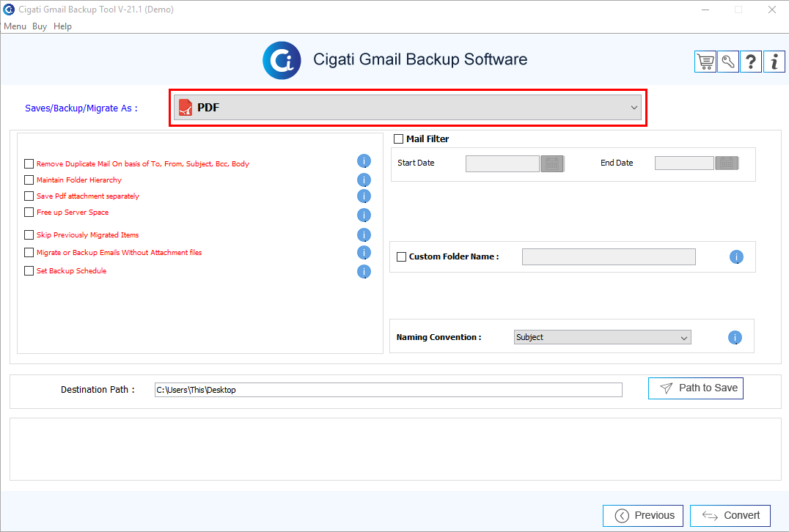Check Save Pdf attachment separately

tap(29, 196)
